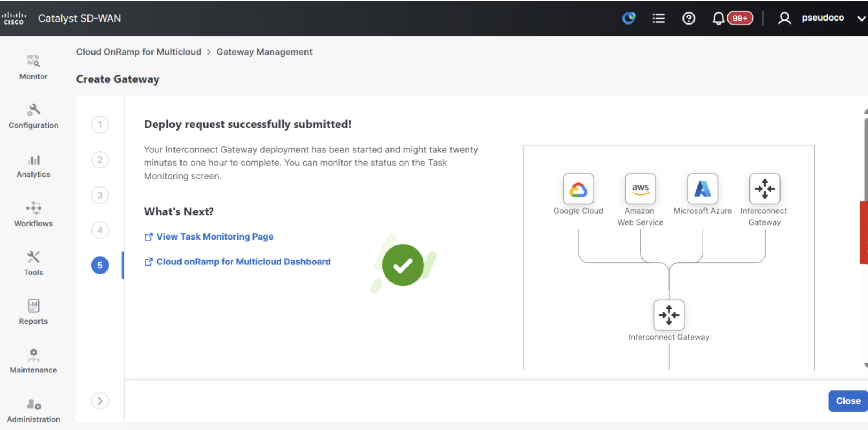
Task: Click the Deploy request successfully submitted heading
Action: (248, 124)
